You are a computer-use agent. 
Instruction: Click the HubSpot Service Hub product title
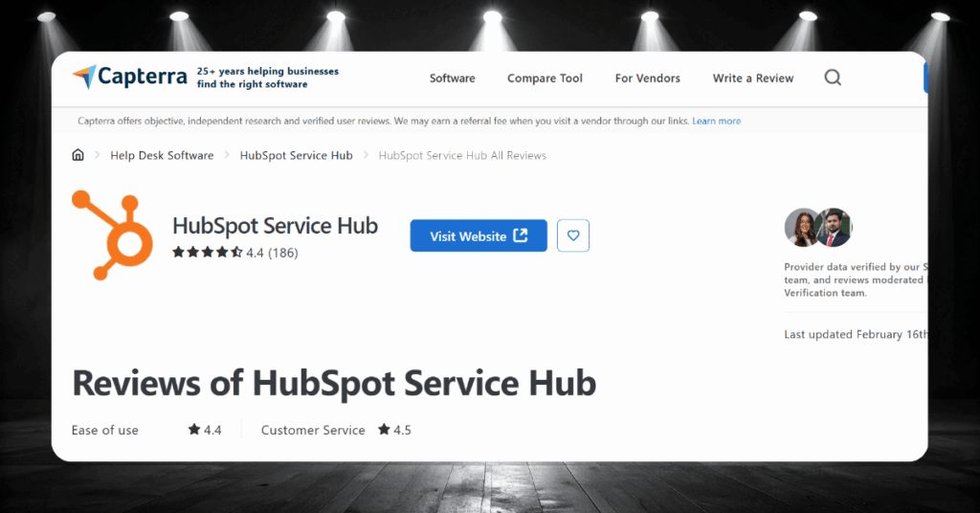click(x=275, y=226)
